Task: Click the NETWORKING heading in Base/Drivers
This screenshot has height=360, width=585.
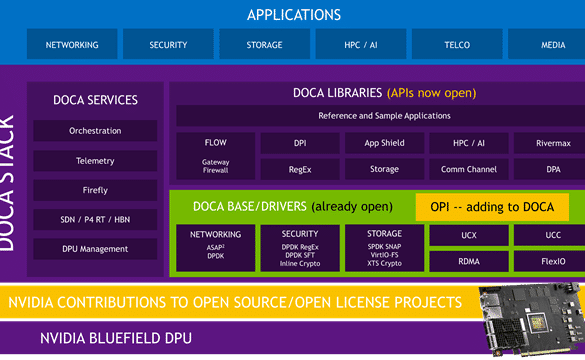Action: (216, 234)
